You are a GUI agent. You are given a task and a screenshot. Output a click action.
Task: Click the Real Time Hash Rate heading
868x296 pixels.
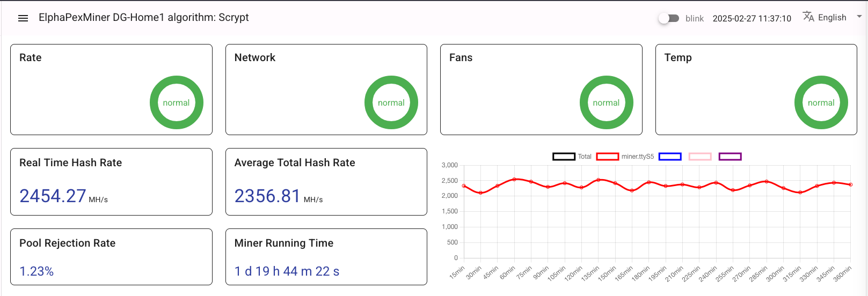(71, 163)
